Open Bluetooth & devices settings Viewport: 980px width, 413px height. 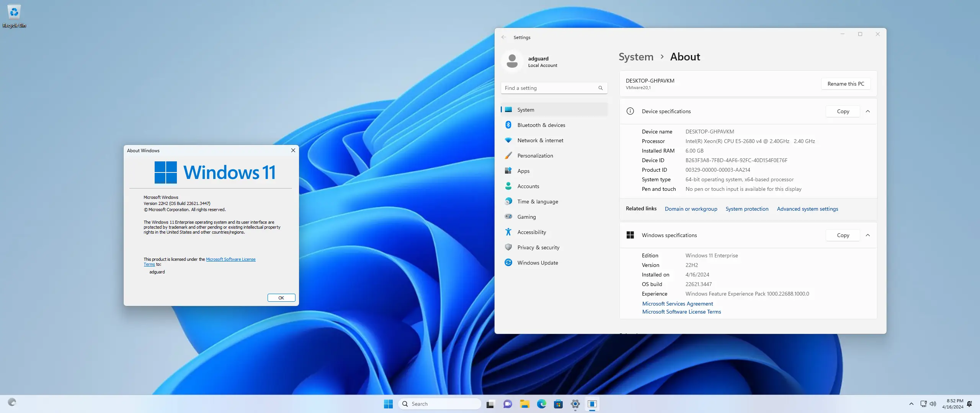(x=541, y=125)
